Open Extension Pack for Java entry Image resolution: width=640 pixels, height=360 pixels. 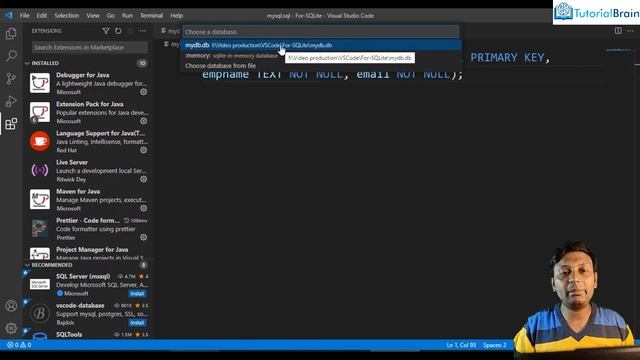(x=88, y=112)
